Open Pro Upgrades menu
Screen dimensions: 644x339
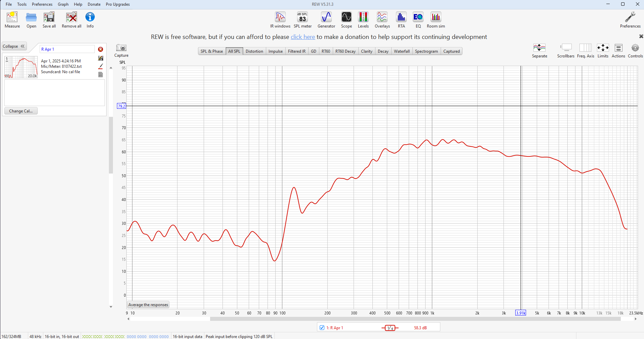[x=118, y=4]
